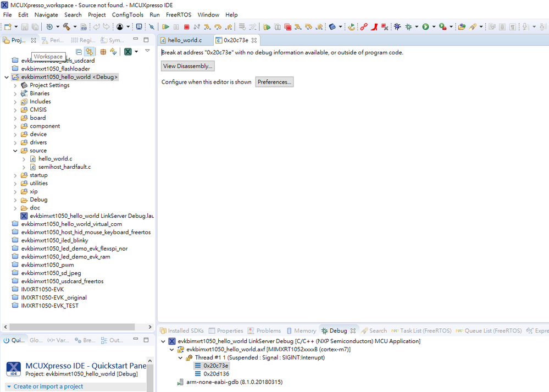Image resolution: width=549 pixels, height=392 pixels.
Task: Select hello_world.c in source folder
Action: coord(55,159)
